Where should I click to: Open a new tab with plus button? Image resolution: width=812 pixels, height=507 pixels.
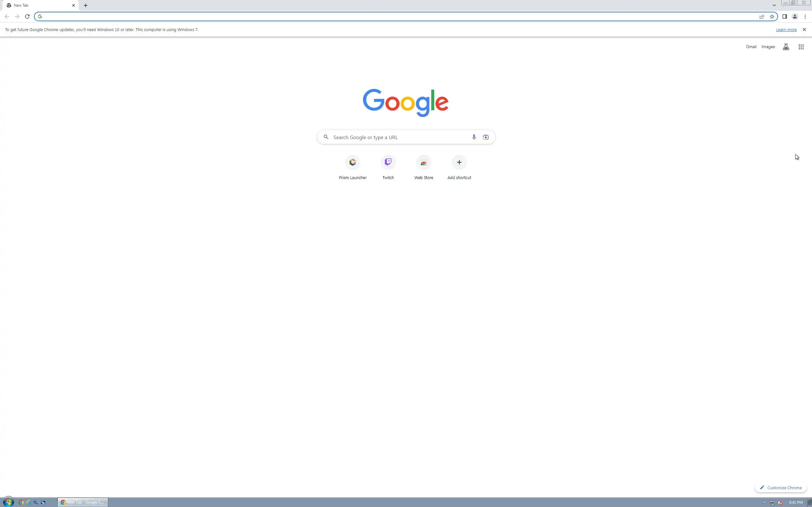coord(86,5)
